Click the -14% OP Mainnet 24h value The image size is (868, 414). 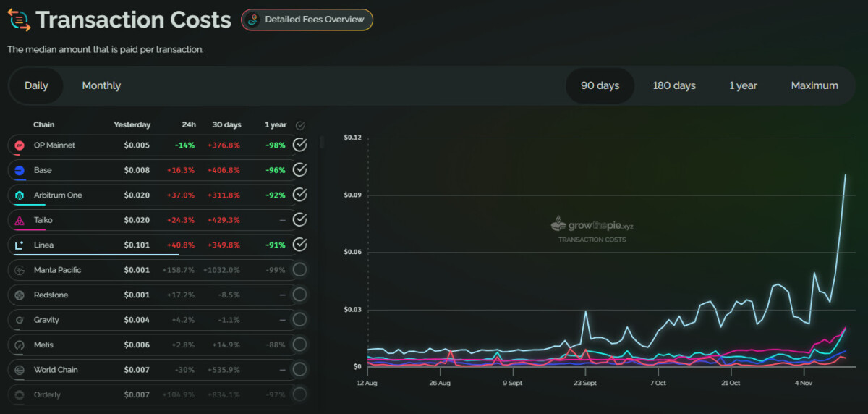click(x=185, y=145)
